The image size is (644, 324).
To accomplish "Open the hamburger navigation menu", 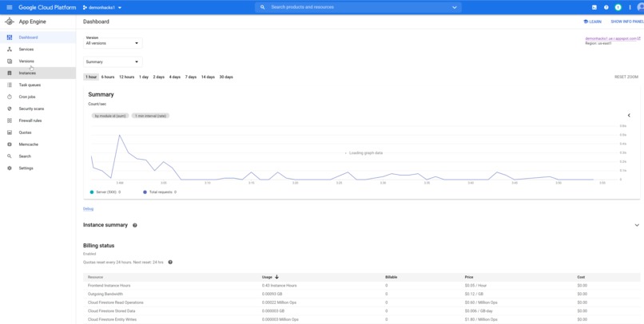I will coord(10,7).
